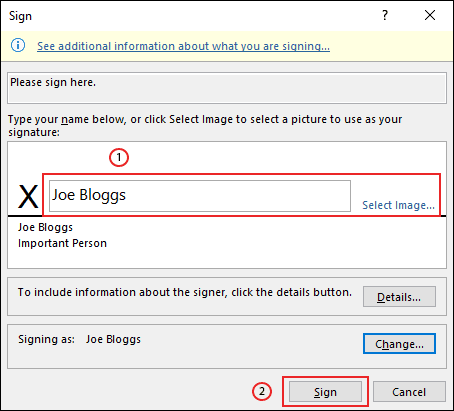The image size is (454, 411).
Task: Click the blue information circle icon
Action: (x=18, y=45)
